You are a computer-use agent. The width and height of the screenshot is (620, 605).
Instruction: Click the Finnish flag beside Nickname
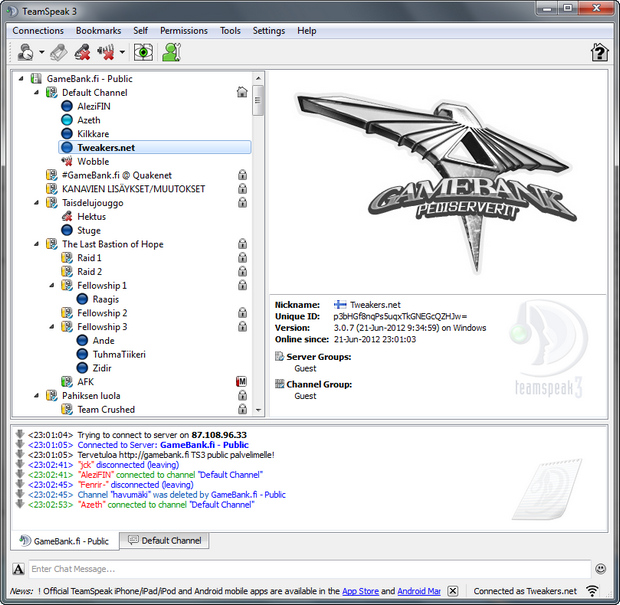pos(340,304)
